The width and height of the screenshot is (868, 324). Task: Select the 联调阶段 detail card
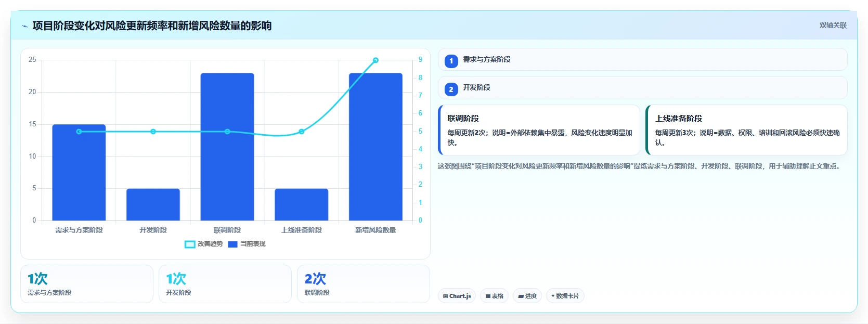pos(539,130)
